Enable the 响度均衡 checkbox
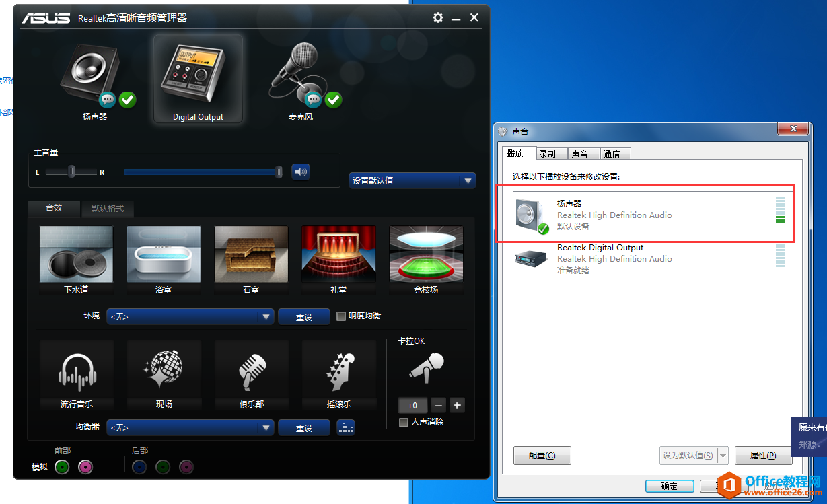This screenshot has width=827, height=504. click(x=341, y=316)
